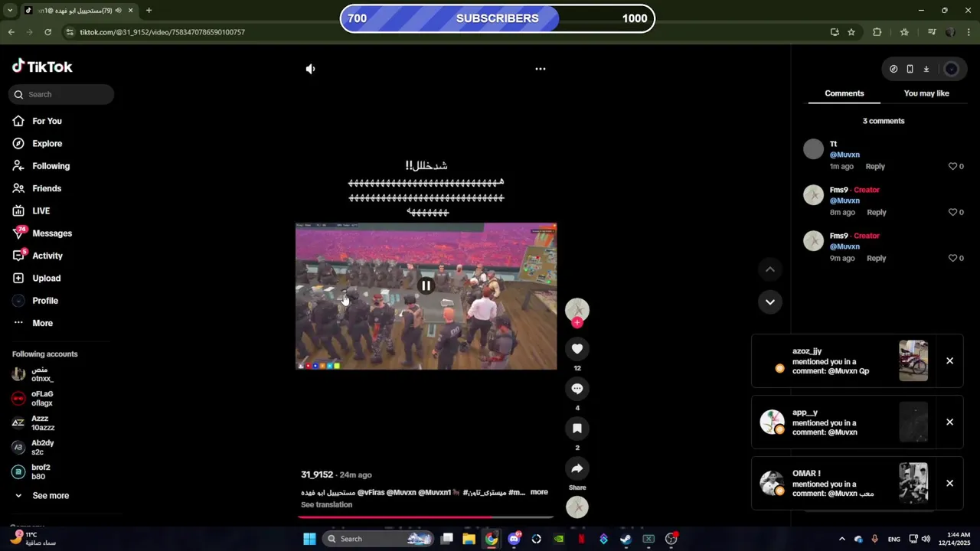
Task: Expand caption with the more link
Action: (x=539, y=492)
